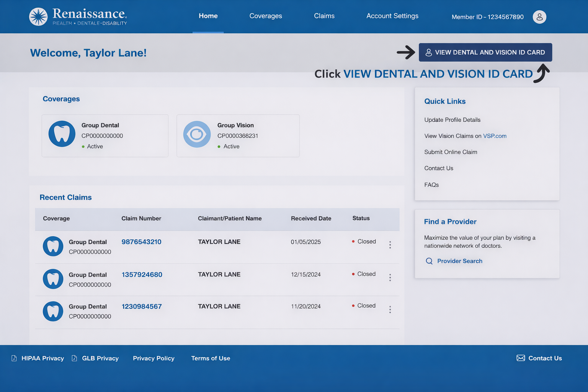
Task: Click the Renaissance starburst logo
Action: [x=38, y=17]
